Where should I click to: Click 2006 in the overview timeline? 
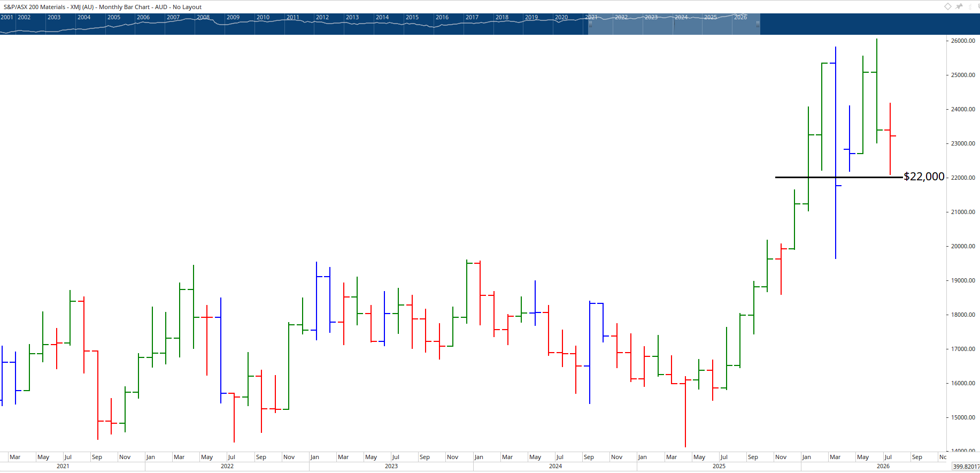click(143, 17)
